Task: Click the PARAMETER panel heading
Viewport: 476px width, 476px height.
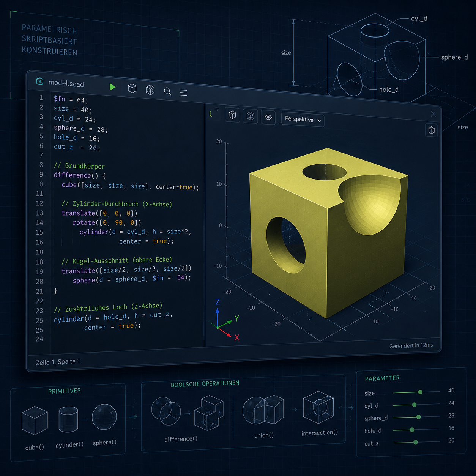Action: (x=382, y=378)
